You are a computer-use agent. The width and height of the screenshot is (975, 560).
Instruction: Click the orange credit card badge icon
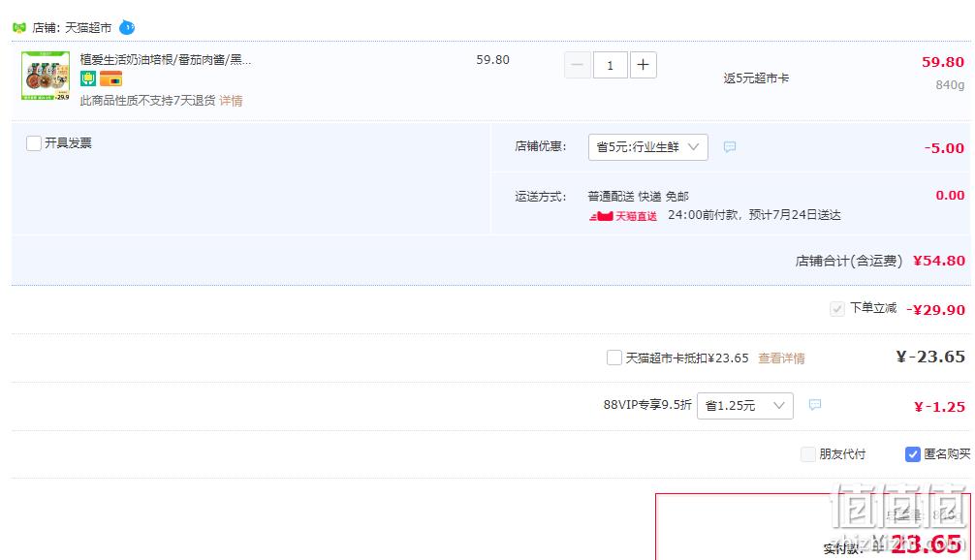[x=110, y=78]
